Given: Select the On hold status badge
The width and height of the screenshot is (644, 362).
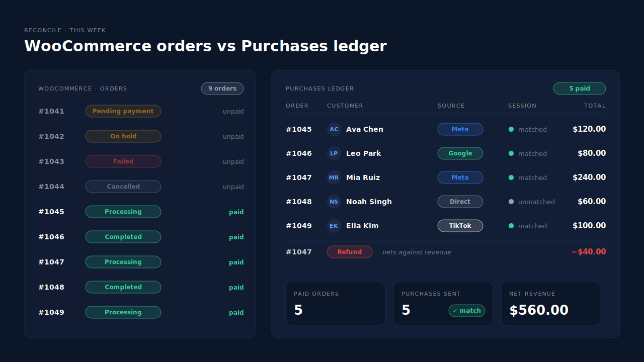Looking at the screenshot, I should pyautogui.click(x=123, y=136).
